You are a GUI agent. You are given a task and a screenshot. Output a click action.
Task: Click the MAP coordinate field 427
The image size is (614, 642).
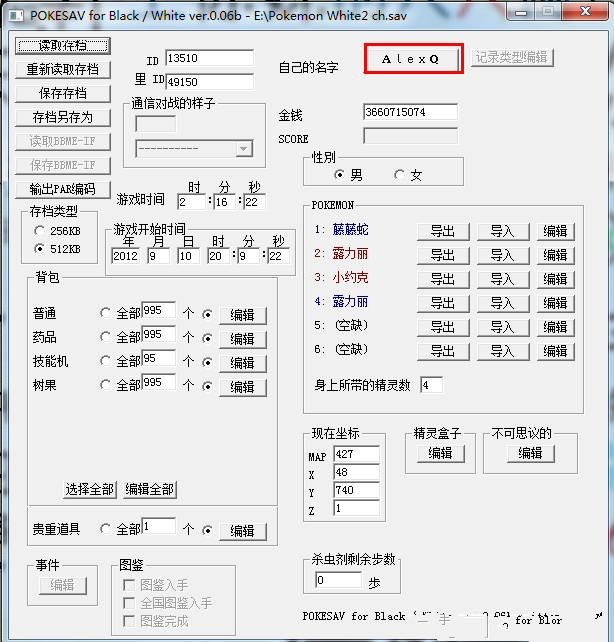(357, 454)
